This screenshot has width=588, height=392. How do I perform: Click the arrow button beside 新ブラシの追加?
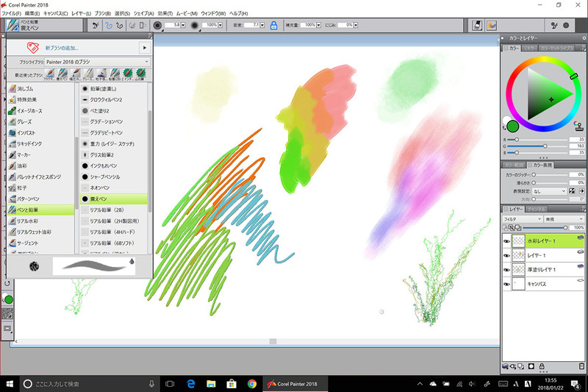[x=145, y=48]
